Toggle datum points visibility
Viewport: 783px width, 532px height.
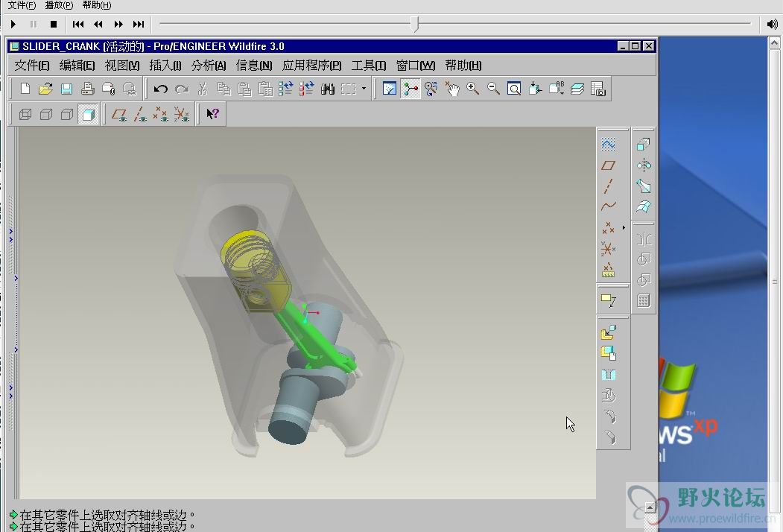pyautogui.click(x=160, y=115)
